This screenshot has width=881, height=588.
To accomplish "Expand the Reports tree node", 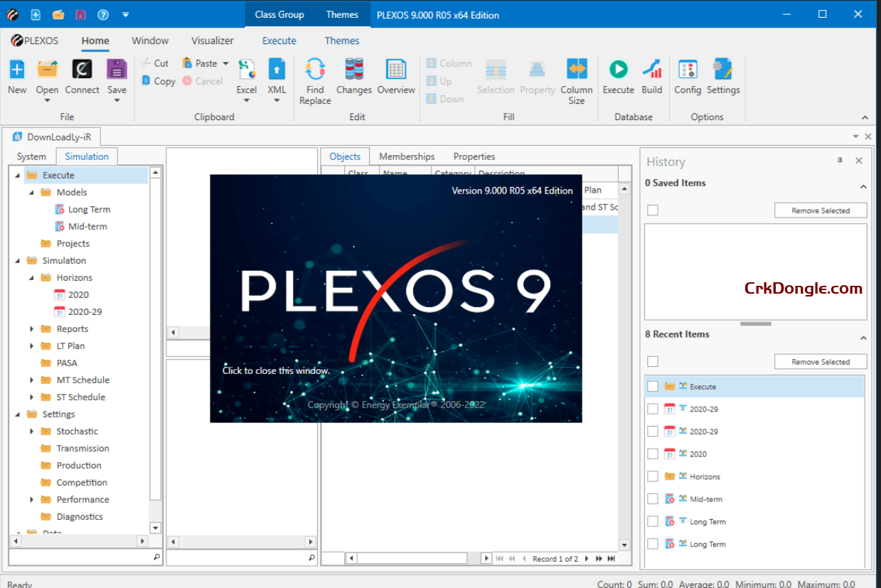I will coord(31,328).
